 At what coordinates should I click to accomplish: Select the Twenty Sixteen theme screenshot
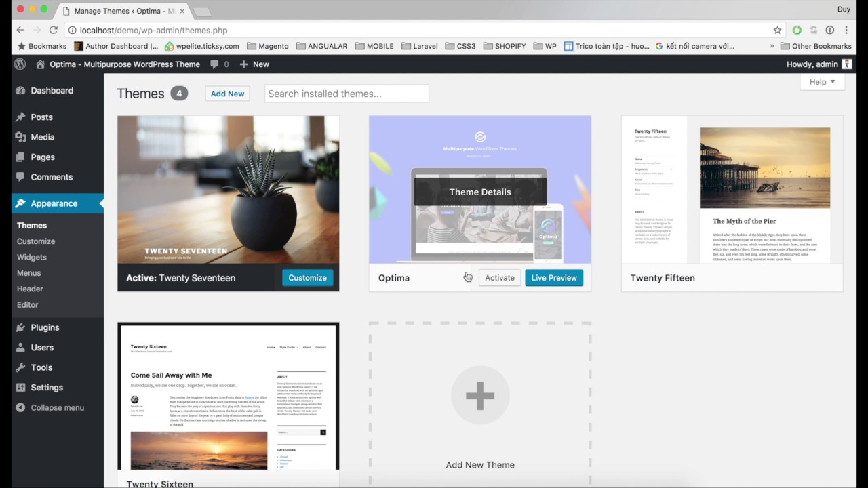(x=229, y=396)
